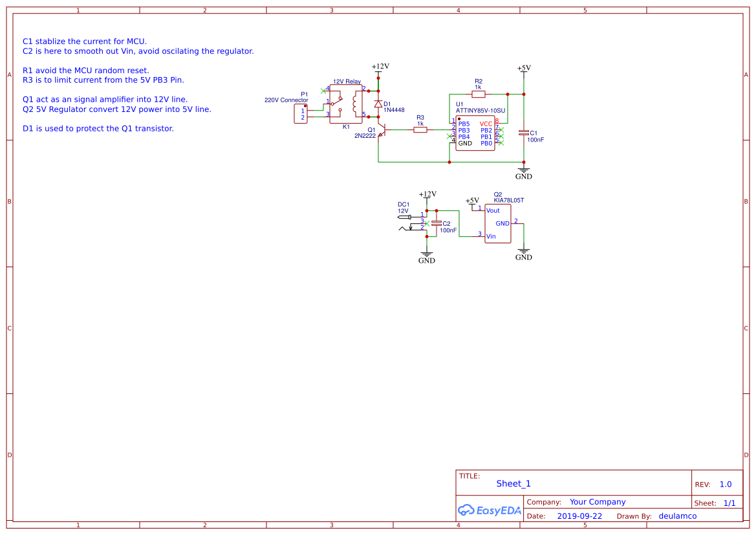Click the 'D1 is used to protect' note
Image resolution: width=756 pixels, height=535 pixels.
pyautogui.click(x=98, y=129)
